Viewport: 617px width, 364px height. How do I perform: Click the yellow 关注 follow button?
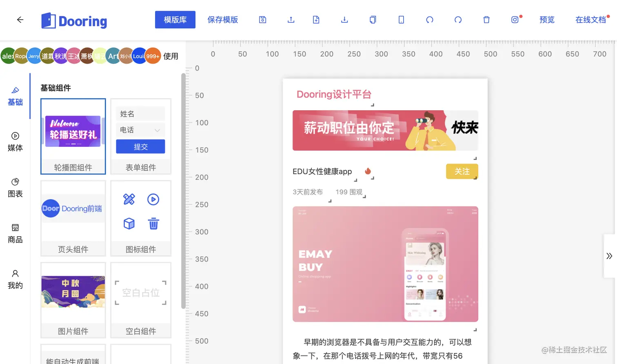click(x=462, y=171)
